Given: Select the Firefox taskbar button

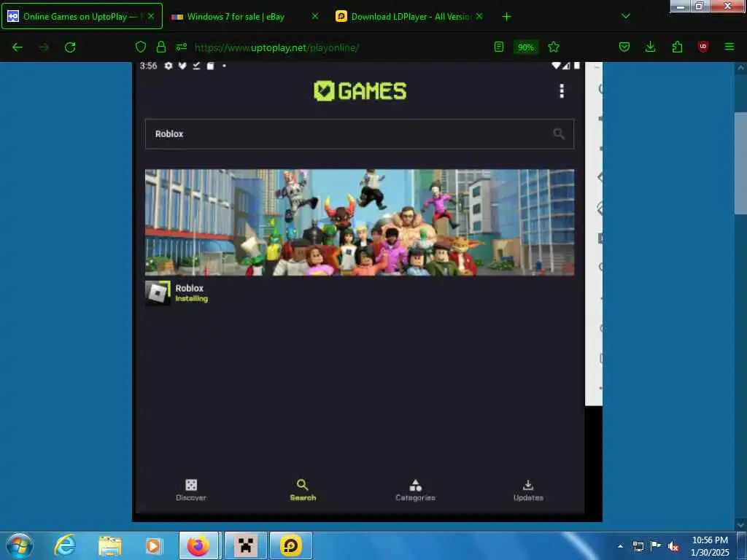Looking at the screenshot, I should (x=198, y=545).
